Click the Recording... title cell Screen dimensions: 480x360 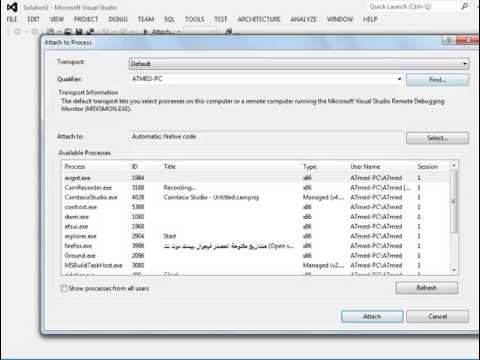pos(179,188)
